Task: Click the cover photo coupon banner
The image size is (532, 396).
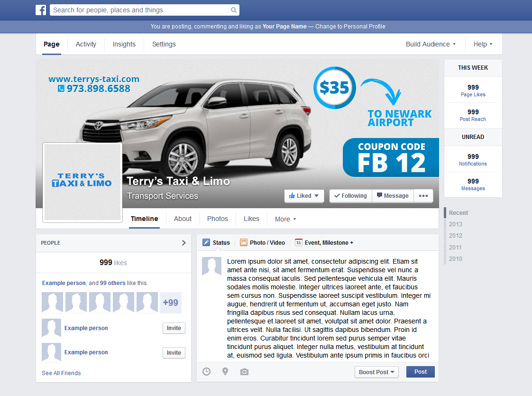Action: coord(391,157)
